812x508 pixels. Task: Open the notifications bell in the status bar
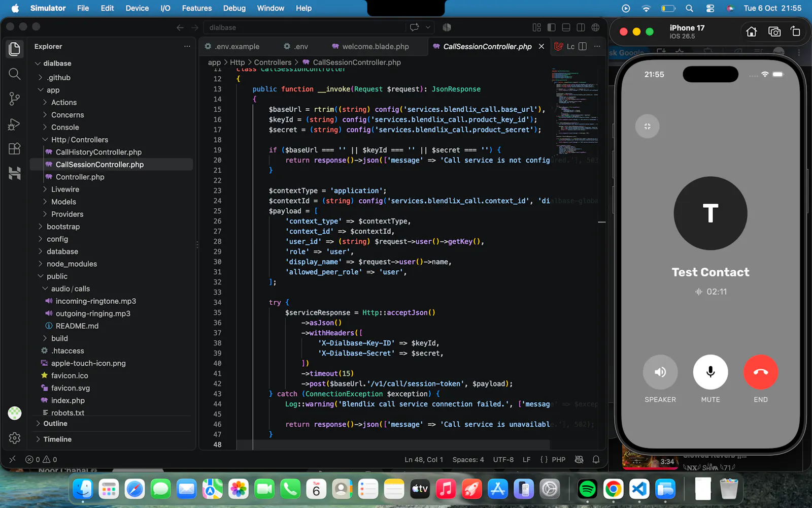pos(596,459)
